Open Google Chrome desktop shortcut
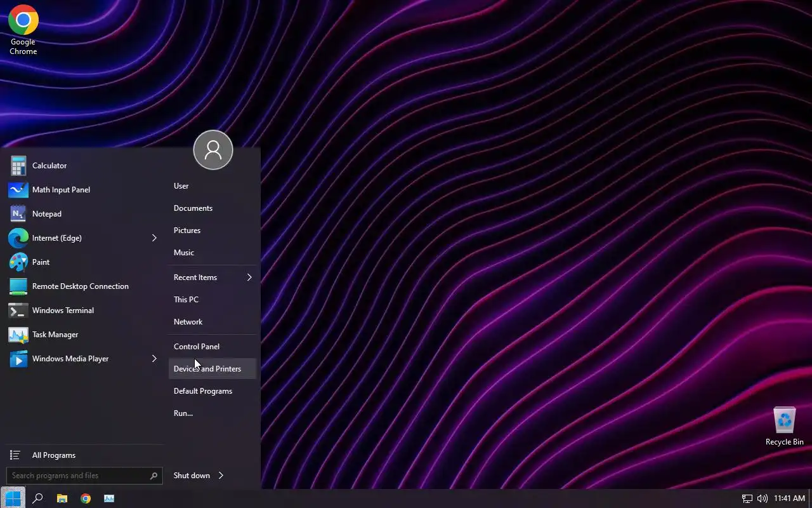This screenshot has width=812, height=508. [x=23, y=30]
